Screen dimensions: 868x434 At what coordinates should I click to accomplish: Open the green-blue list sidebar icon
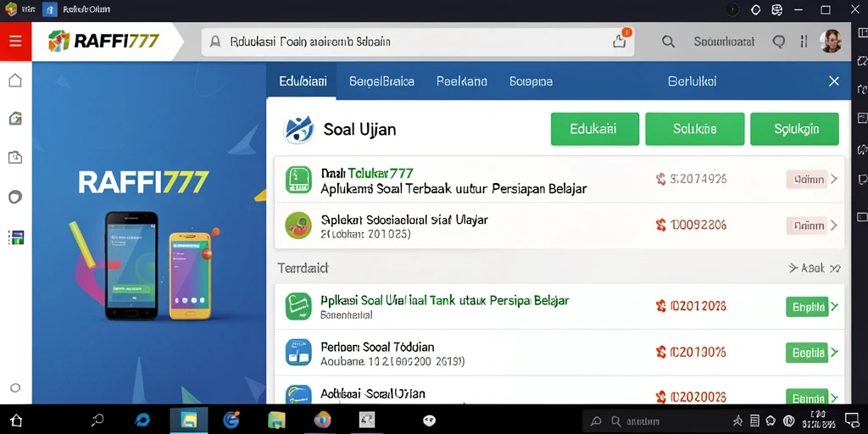(16, 237)
